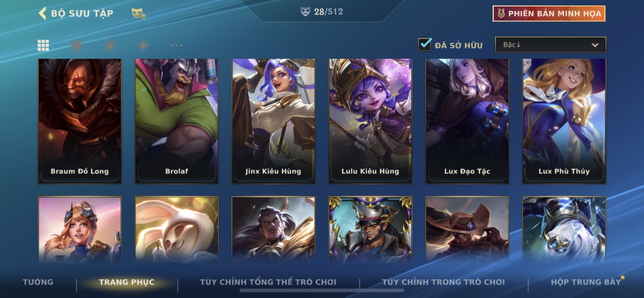Screen dimensions: 644x298
Task: Expand sort options via dropdown chevron
Action: (595, 45)
